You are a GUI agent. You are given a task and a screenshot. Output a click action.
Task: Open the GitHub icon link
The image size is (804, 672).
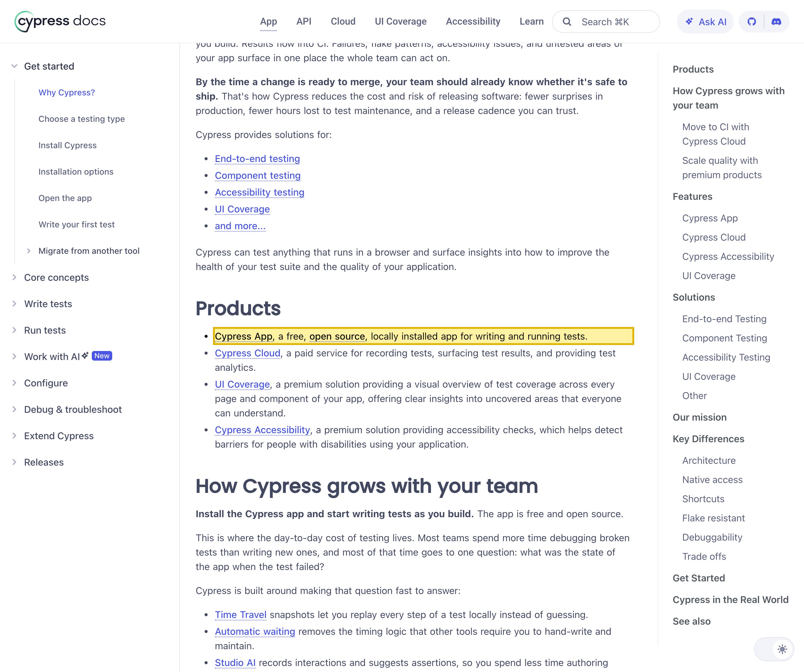(751, 22)
